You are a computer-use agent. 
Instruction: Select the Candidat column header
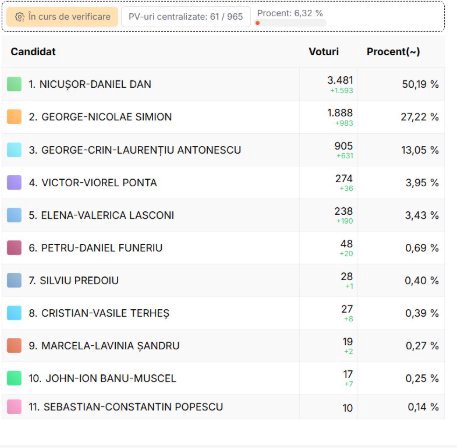[x=33, y=52]
